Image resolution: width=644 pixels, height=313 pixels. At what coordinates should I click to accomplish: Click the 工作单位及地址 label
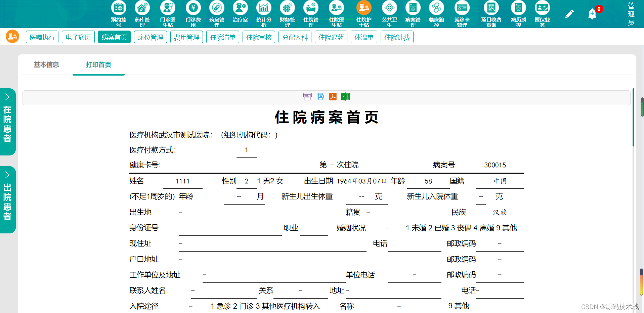pos(155,275)
